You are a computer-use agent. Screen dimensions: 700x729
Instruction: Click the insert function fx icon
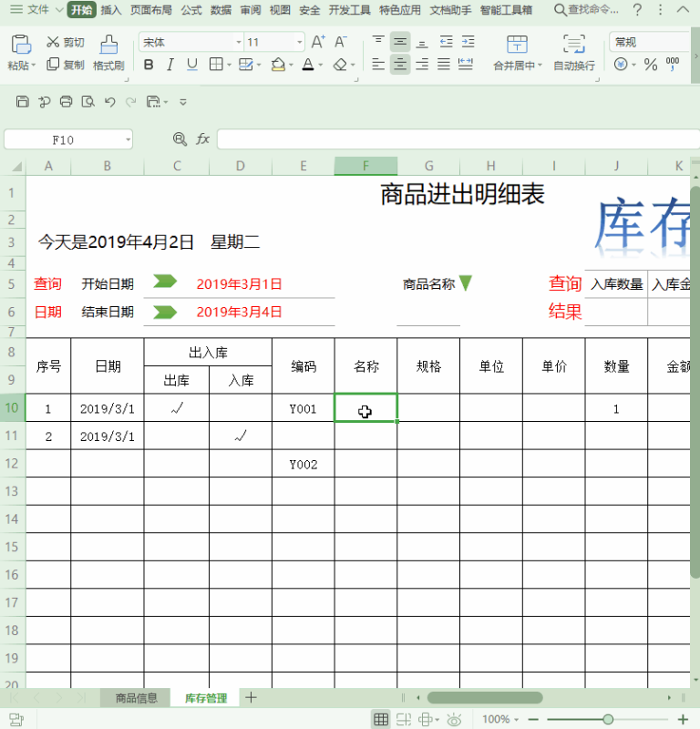(202, 139)
